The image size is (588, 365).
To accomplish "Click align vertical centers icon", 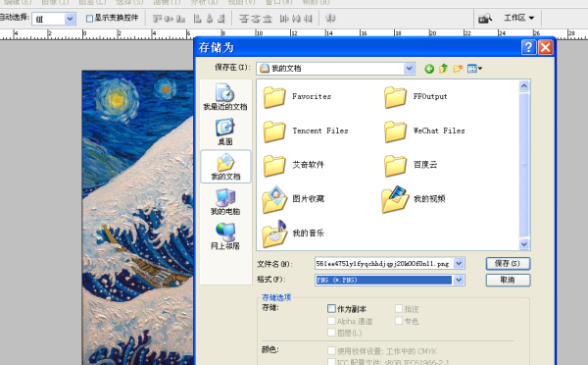I will pos(169,19).
